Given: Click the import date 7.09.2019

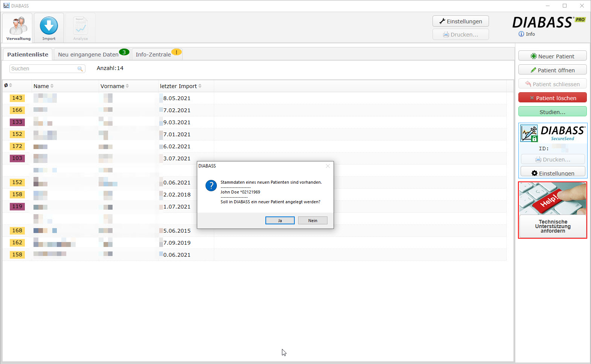Looking at the screenshot, I should coord(177,243).
